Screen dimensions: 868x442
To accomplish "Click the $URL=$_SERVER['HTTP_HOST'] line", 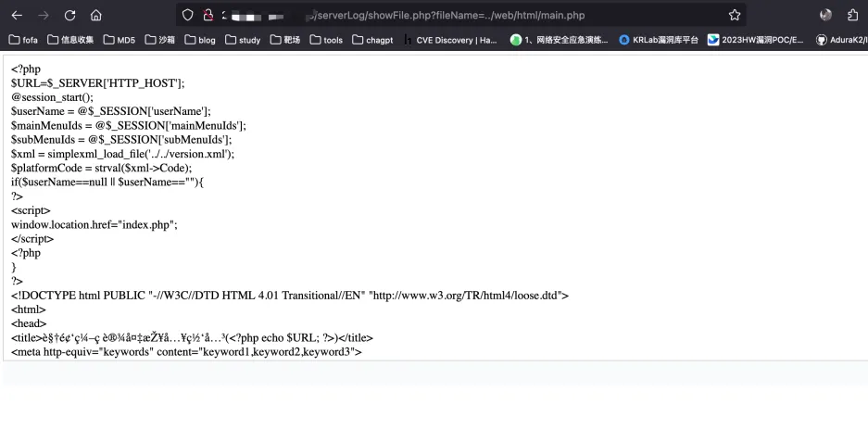I will [98, 83].
